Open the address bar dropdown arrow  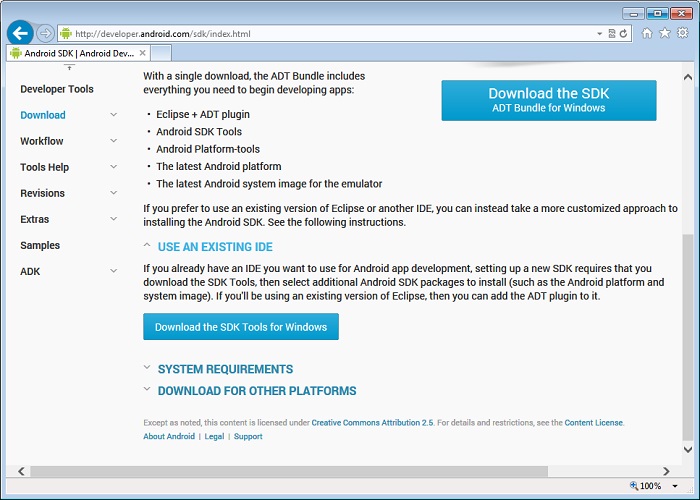(x=600, y=34)
